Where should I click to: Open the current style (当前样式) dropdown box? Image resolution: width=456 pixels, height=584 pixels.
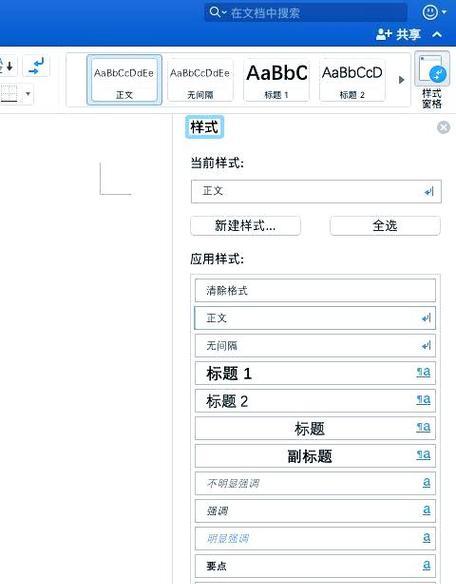pyautogui.click(x=316, y=191)
